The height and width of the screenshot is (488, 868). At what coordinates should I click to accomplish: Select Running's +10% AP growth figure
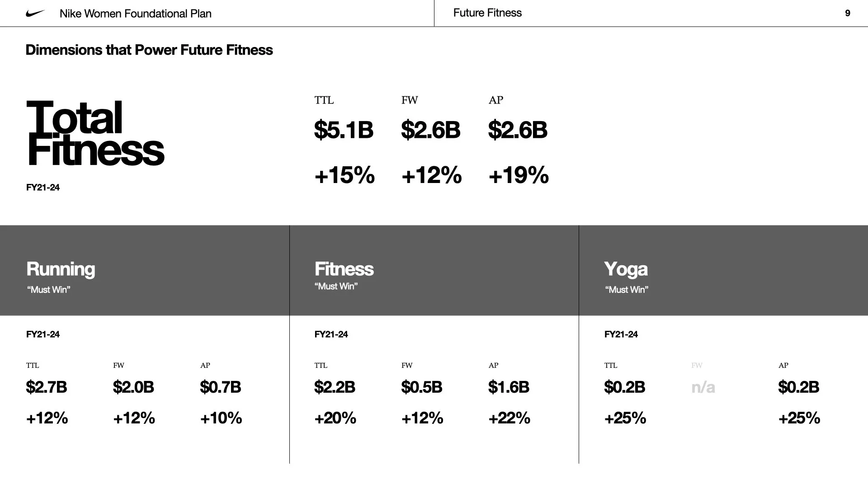pyautogui.click(x=221, y=418)
